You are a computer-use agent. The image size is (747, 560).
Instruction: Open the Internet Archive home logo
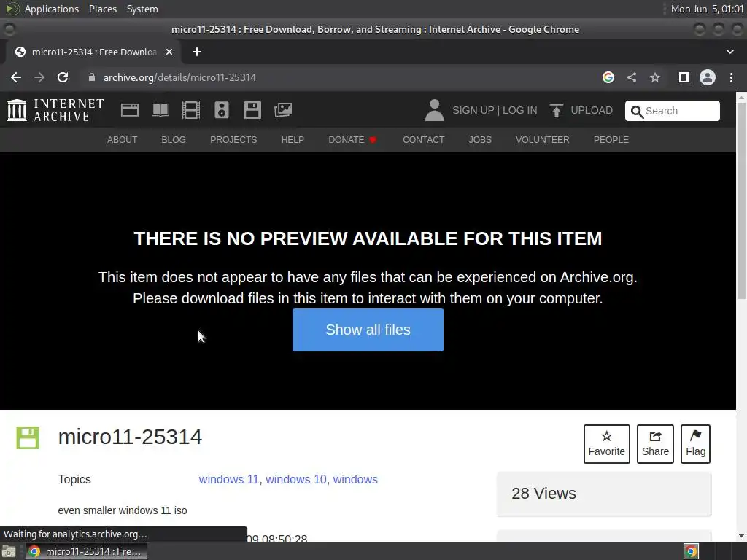tap(55, 110)
